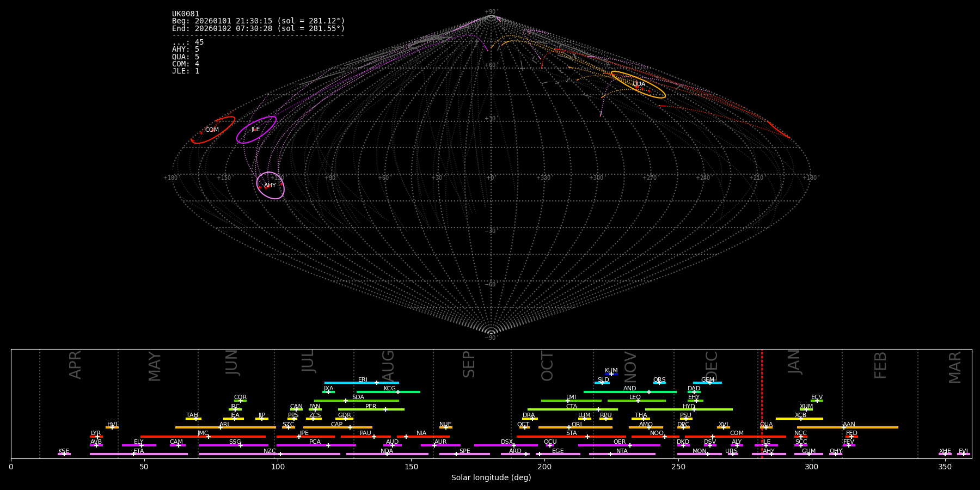Click the red COM radiant ellipse on sky map

click(x=213, y=130)
